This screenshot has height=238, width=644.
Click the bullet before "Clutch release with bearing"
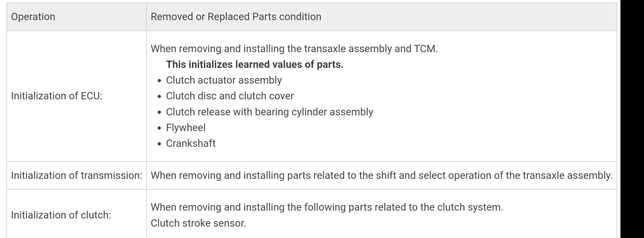(159, 112)
